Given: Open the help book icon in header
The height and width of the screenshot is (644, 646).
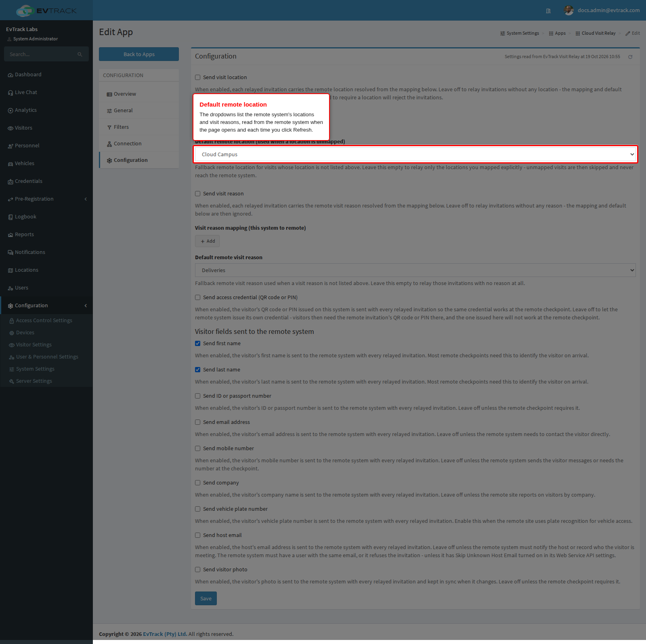Looking at the screenshot, I should coord(548,11).
